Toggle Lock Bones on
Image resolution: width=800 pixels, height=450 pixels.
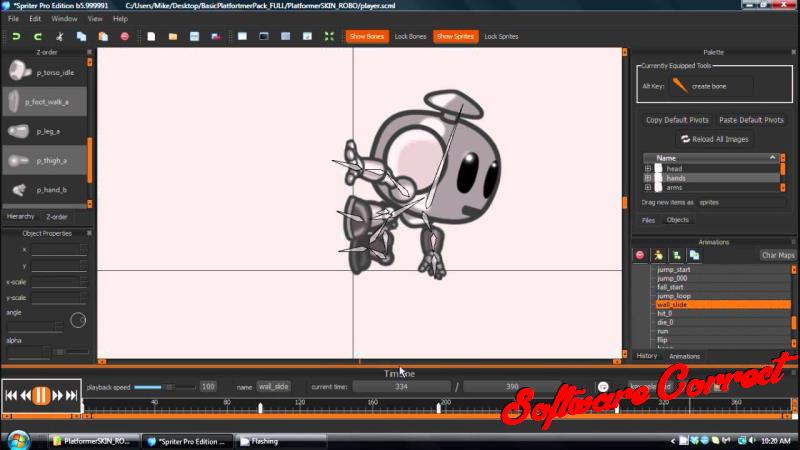tap(410, 36)
